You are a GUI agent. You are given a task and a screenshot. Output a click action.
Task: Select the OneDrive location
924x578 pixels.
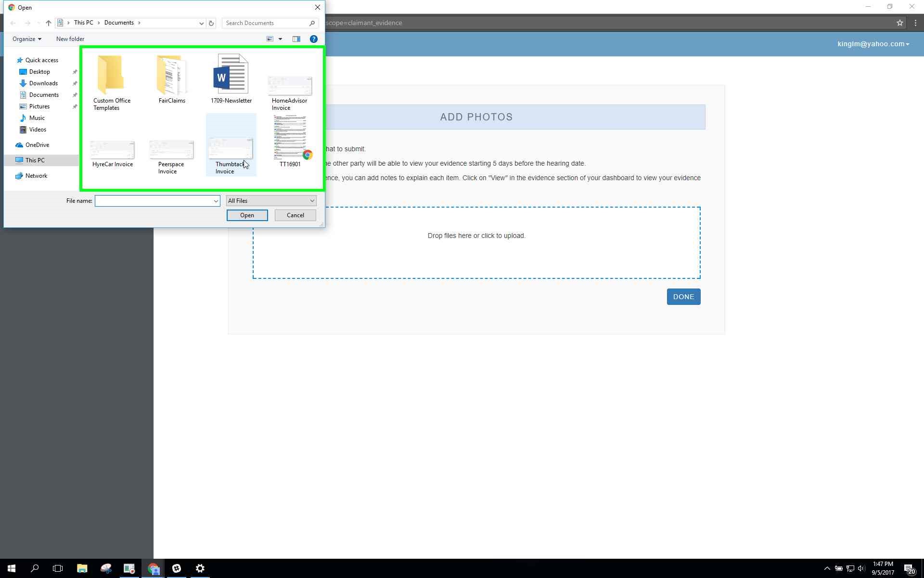click(37, 145)
